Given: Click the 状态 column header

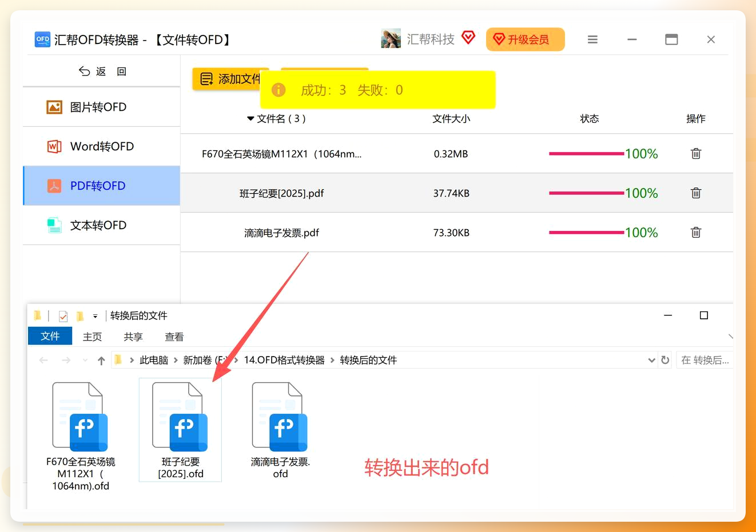Looking at the screenshot, I should pos(589,119).
